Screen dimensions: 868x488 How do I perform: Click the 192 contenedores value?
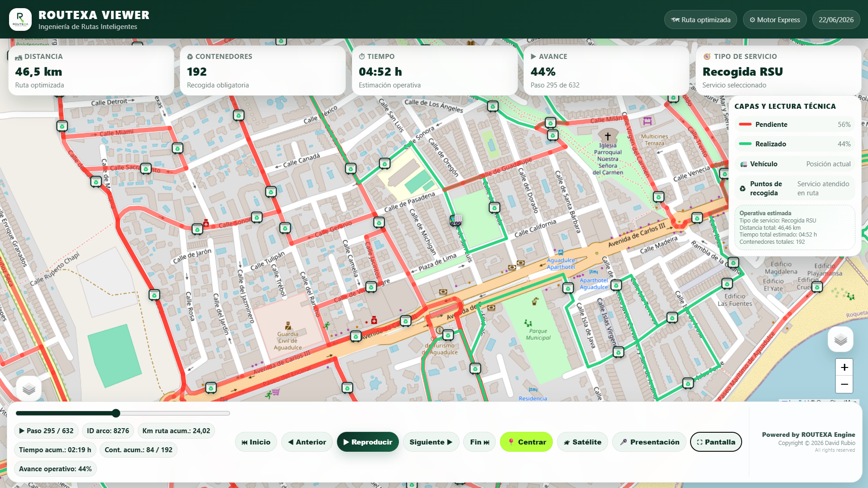(197, 72)
